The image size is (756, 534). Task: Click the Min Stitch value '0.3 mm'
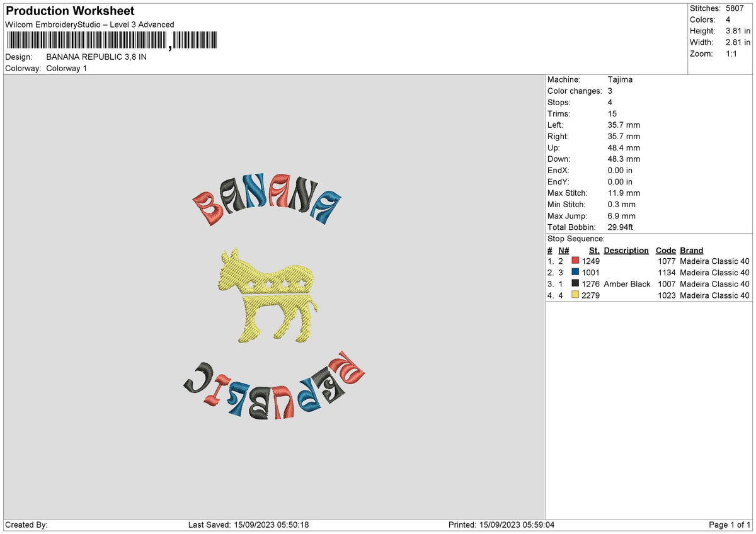click(x=622, y=204)
